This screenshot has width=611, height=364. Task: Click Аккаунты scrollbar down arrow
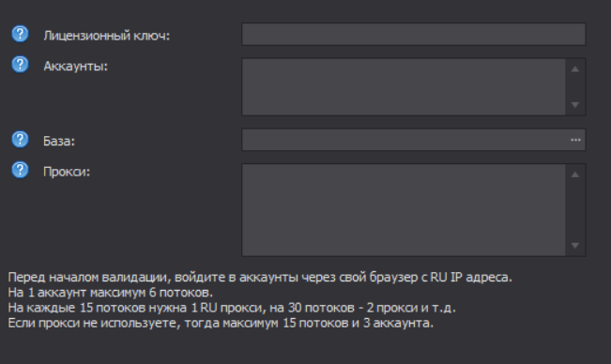(x=575, y=105)
